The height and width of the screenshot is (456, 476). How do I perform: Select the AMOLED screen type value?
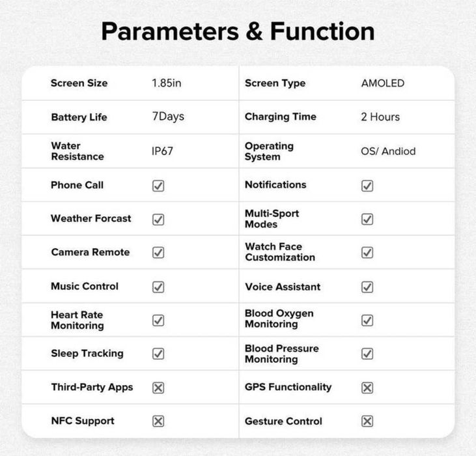pos(382,83)
